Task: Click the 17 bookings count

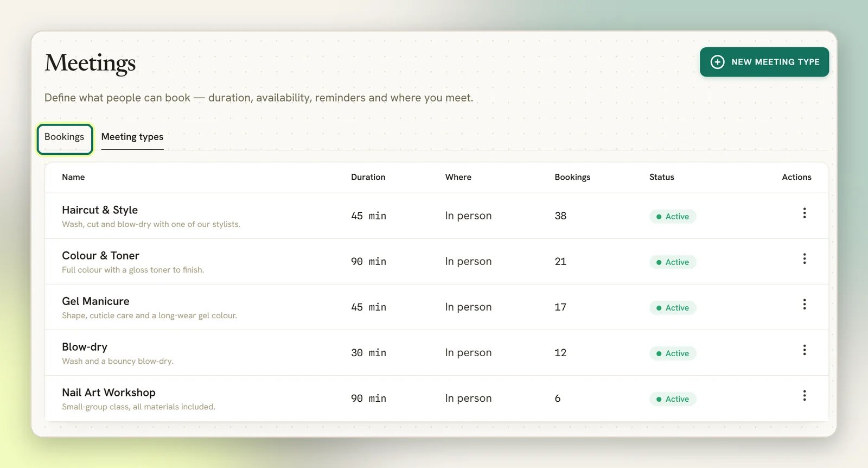Action: click(560, 307)
